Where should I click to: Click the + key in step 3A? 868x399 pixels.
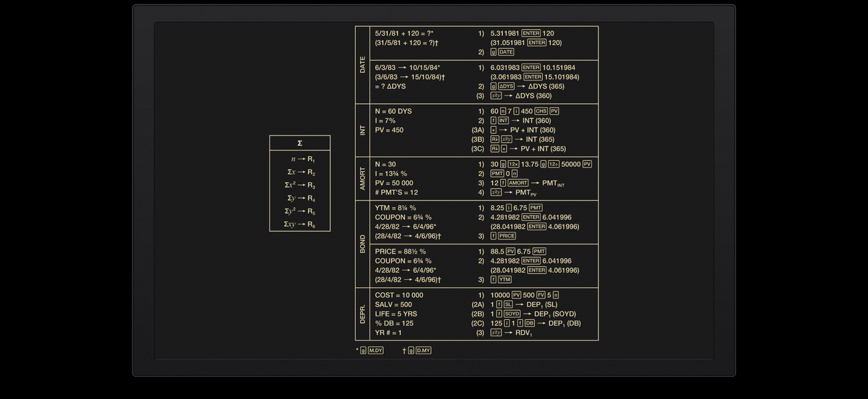click(494, 130)
